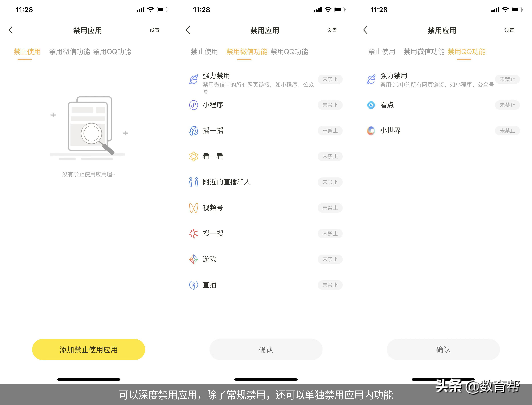Tap the 视频号 label
The image size is (532, 405).
[x=213, y=208]
